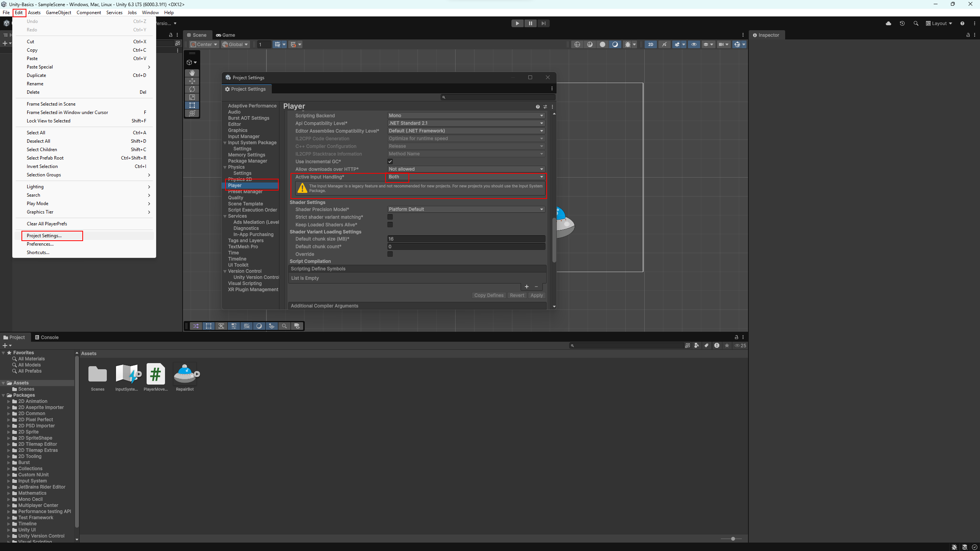Open the Unity cloud icon
This screenshot has width=980, height=551.
pos(888,23)
